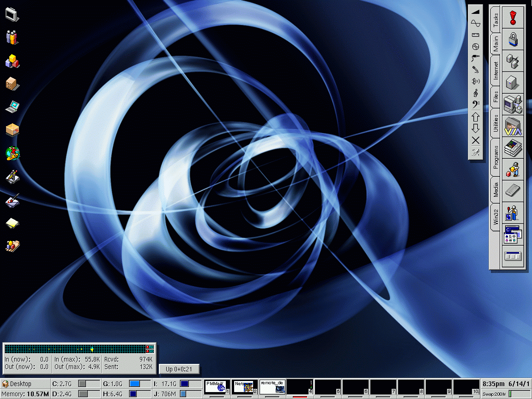Open the cardboard package desktop icon

[x=12, y=130]
